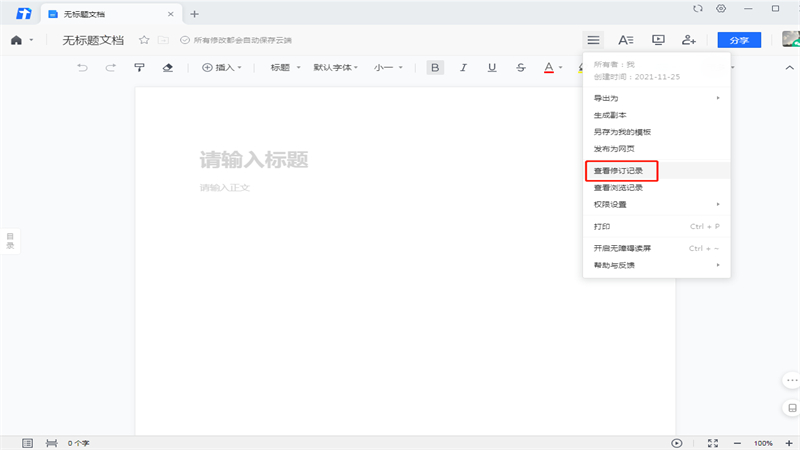This screenshot has width=800, height=450.
Task: Expand the 导出为 submenu
Action: pyautogui.click(x=657, y=98)
